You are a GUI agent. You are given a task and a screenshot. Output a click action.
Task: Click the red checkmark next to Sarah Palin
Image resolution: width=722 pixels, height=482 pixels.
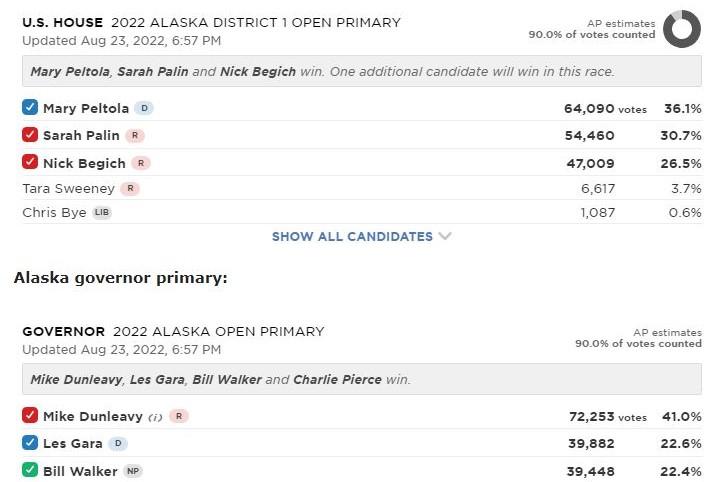pyautogui.click(x=30, y=135)
